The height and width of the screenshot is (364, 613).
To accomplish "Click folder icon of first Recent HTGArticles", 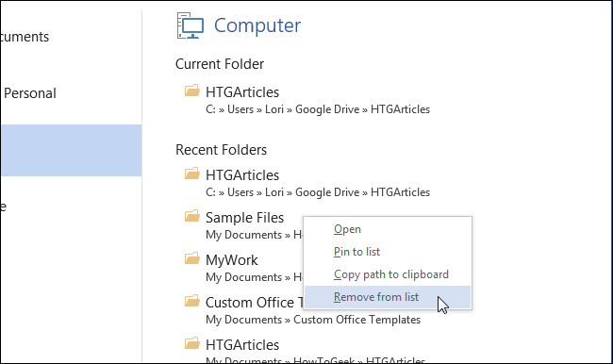I will (192, 174).
